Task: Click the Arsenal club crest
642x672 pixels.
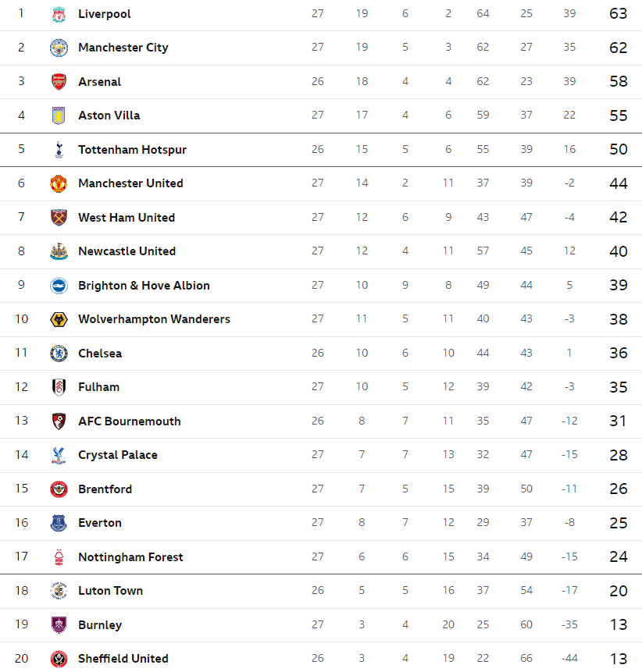Action: point(59,82)
